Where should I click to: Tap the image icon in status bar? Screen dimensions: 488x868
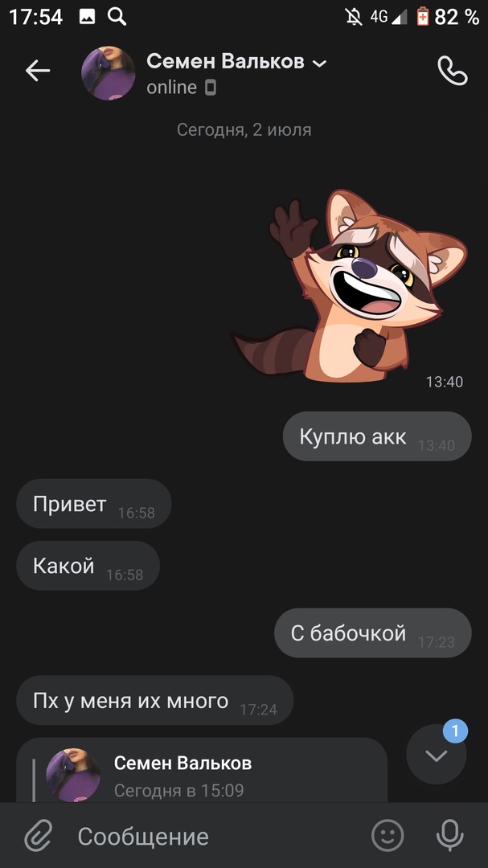point(87,17)
